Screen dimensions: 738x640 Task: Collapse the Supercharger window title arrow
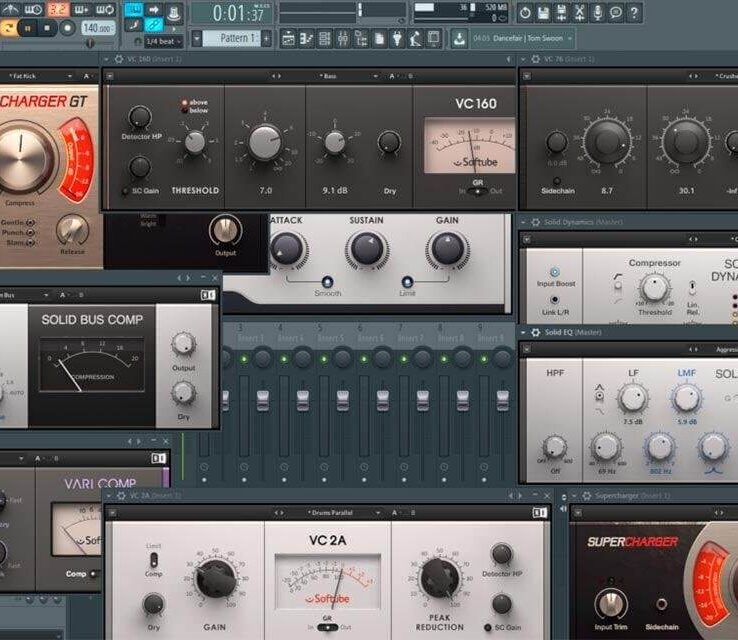pos(574,496)
